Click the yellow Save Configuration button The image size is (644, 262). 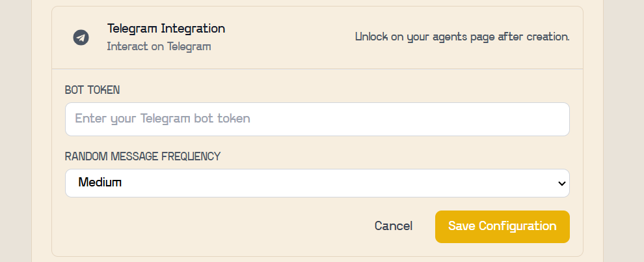click(502, 226)
